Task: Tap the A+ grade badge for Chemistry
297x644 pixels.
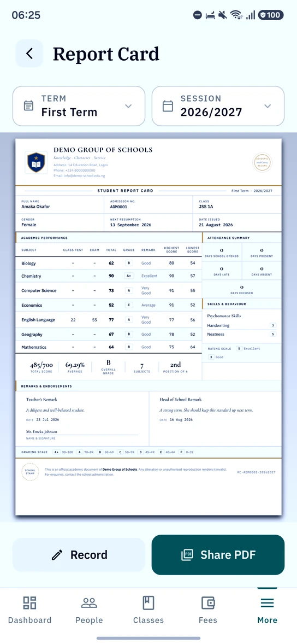Action: pos(129,276)
